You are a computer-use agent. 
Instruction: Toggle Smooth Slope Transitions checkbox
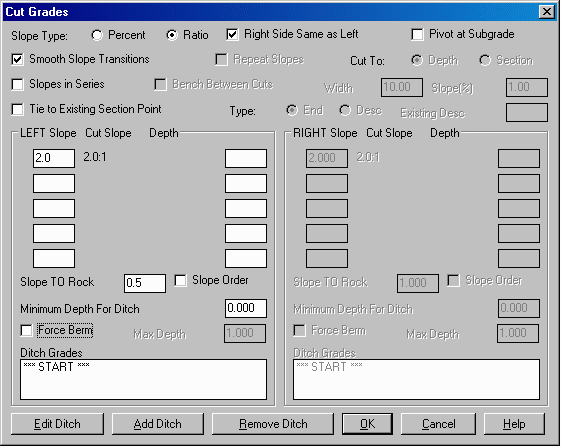point(17,59)
